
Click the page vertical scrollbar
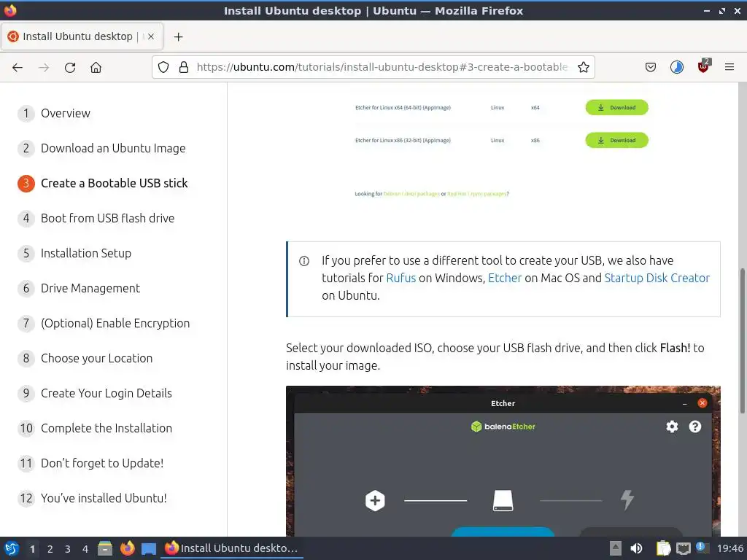[x=742, y=341]
